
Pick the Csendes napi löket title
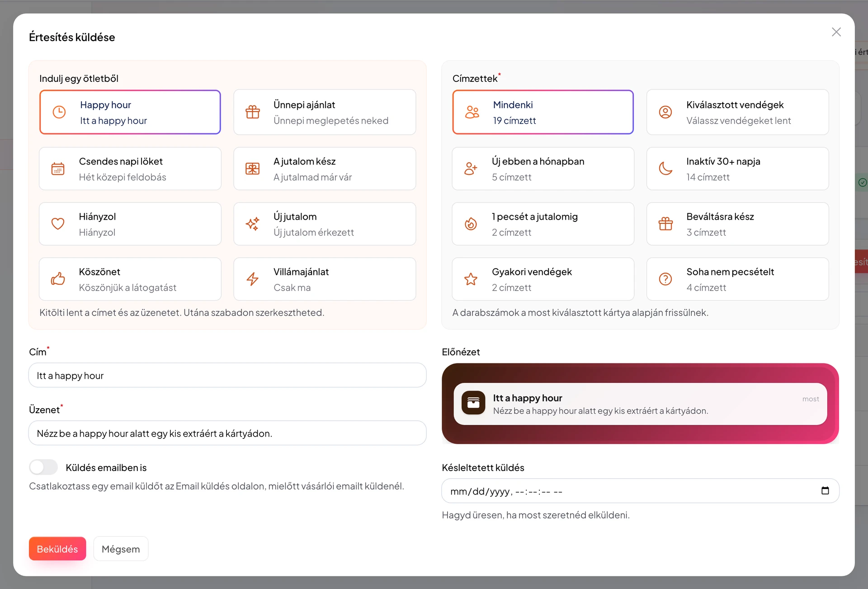121,161
